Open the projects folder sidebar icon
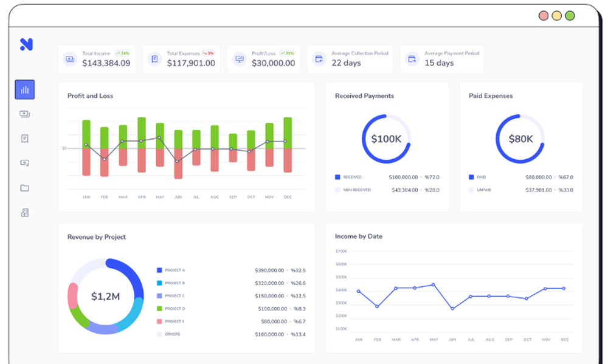Screen dimensions: 608x364 click(x=24, y=188)
